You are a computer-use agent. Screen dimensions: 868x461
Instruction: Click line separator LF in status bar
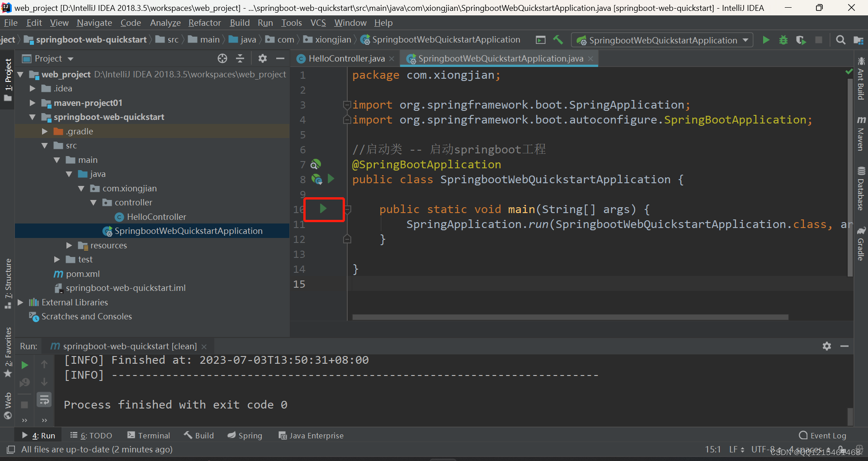point(736,449)
